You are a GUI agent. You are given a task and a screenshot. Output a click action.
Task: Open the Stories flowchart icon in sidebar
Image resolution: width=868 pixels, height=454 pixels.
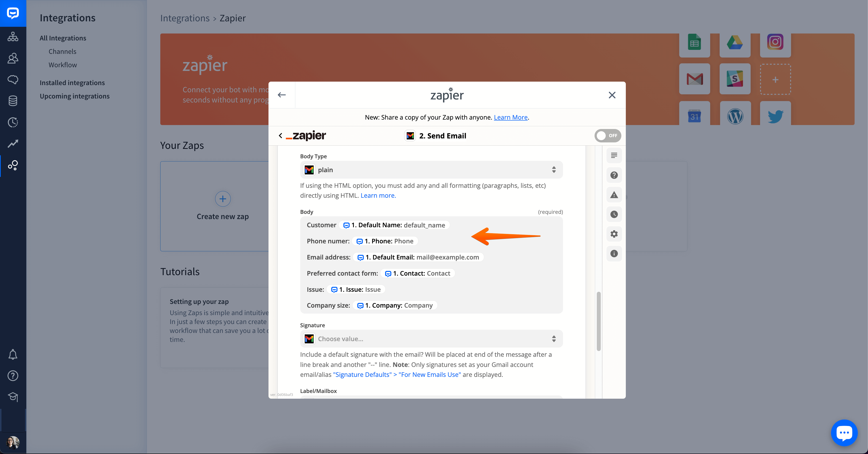pos(13,37)
